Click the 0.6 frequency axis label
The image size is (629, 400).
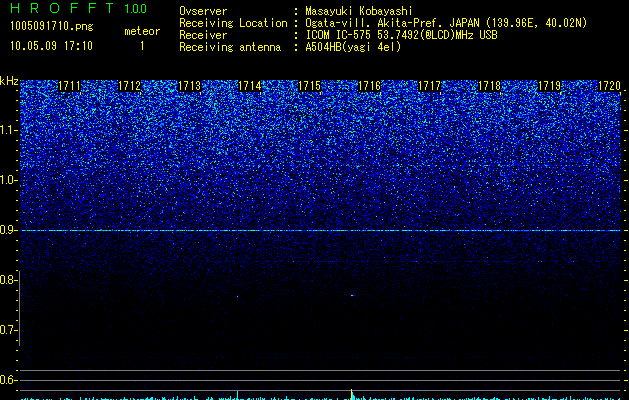pos(8,380)
